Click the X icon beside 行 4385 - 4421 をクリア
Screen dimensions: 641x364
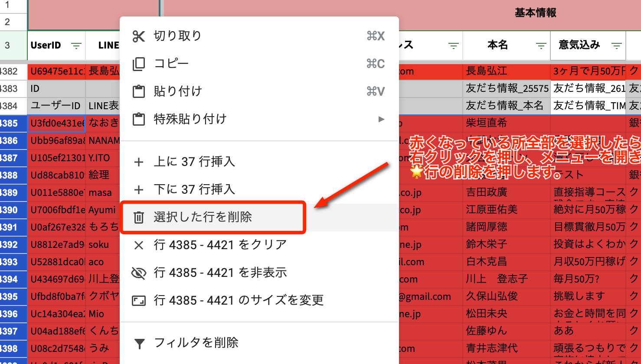pos(139,244)
